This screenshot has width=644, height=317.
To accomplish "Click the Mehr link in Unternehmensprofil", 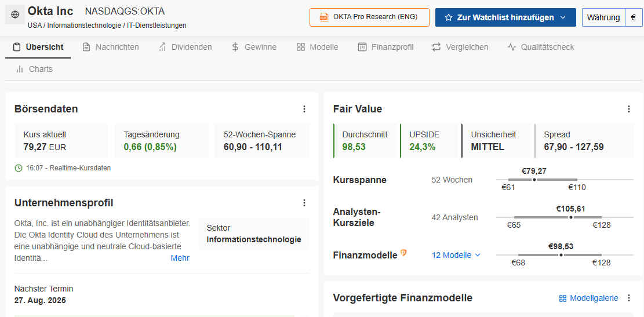I will (x=180, y=258).
